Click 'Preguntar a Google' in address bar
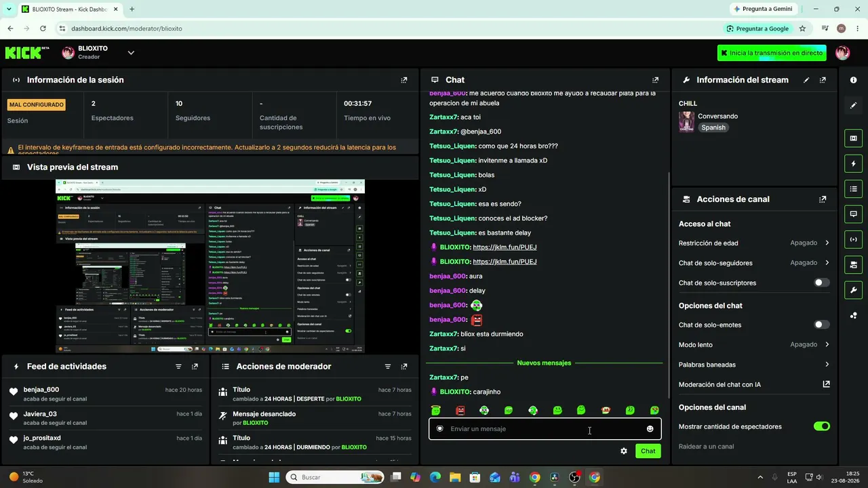Screen dimensions: 868x488 [757, 28]
